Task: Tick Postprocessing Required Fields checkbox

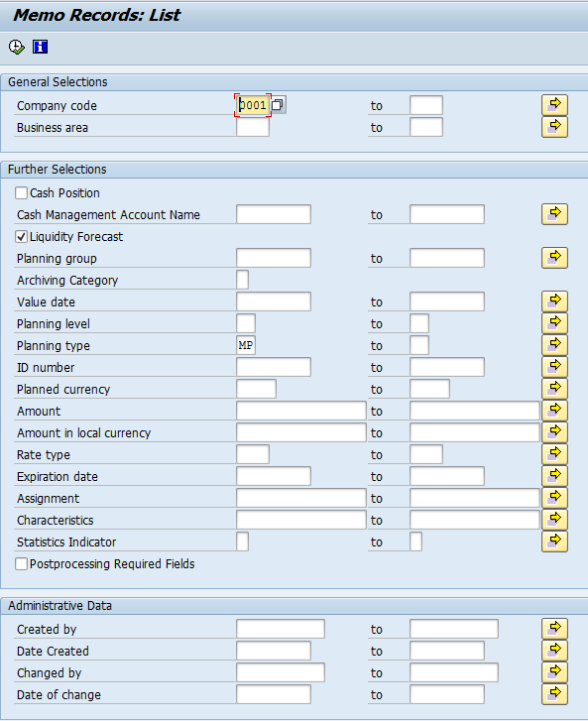Action: pyautogui.click(x=21, y=563)
